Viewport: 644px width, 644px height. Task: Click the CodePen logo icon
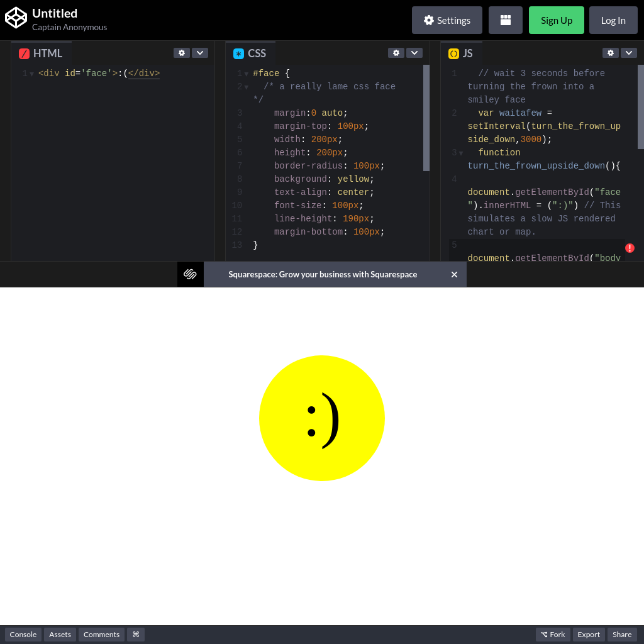(16, 18)
